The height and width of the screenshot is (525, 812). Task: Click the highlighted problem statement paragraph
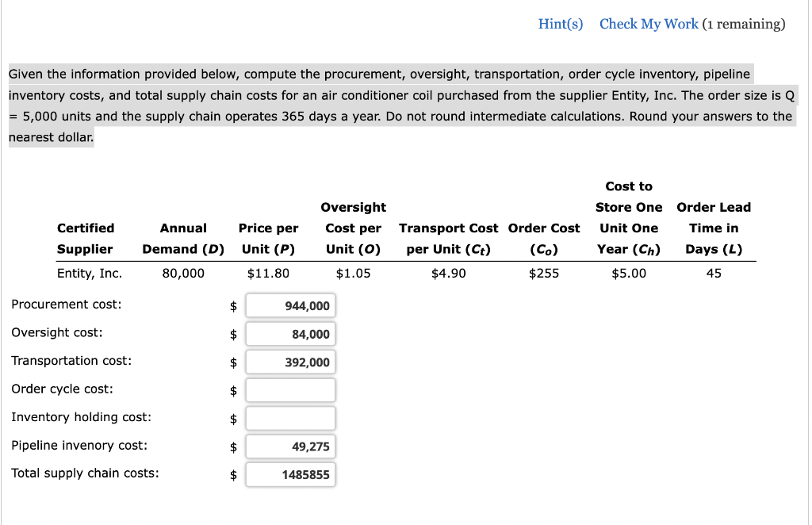pos(402,105)
